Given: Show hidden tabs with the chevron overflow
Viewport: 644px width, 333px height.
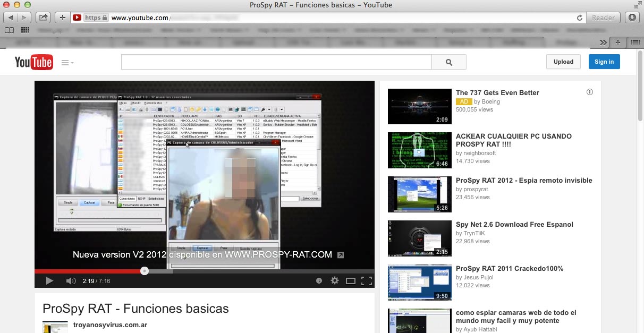Looking at the screenshot, I should click(x=603, y=42).
